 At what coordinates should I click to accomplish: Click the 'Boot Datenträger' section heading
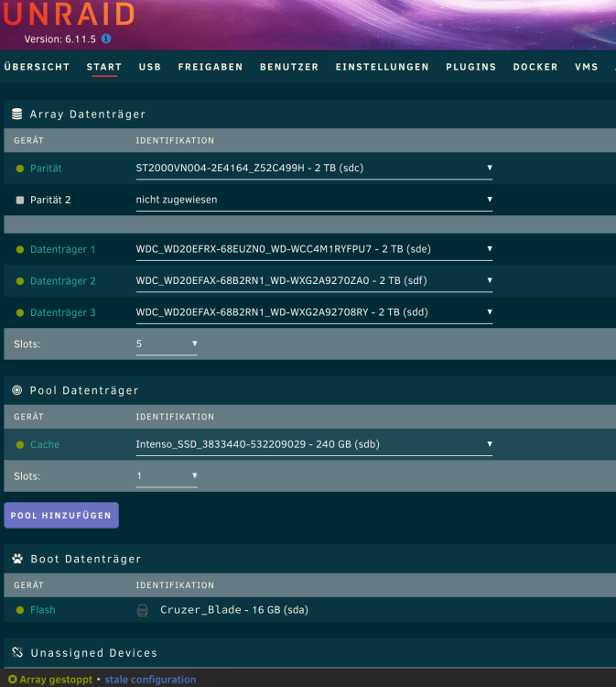pyautogui.click(x=86, y=559)
